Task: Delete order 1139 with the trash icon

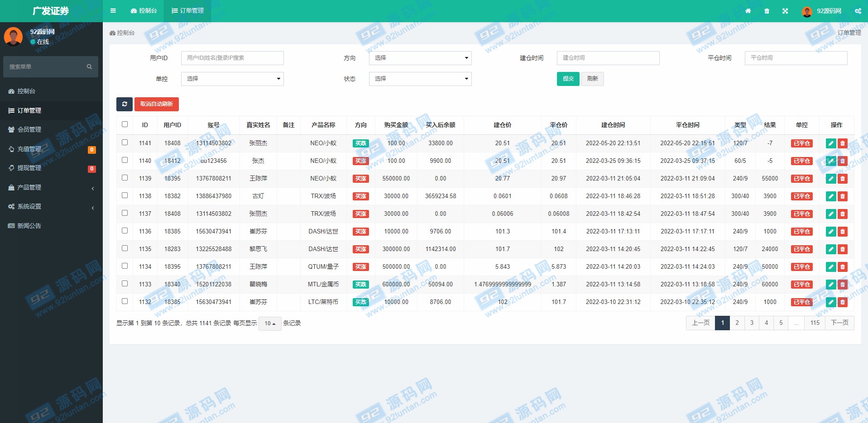Action: (x=843, y=179)
